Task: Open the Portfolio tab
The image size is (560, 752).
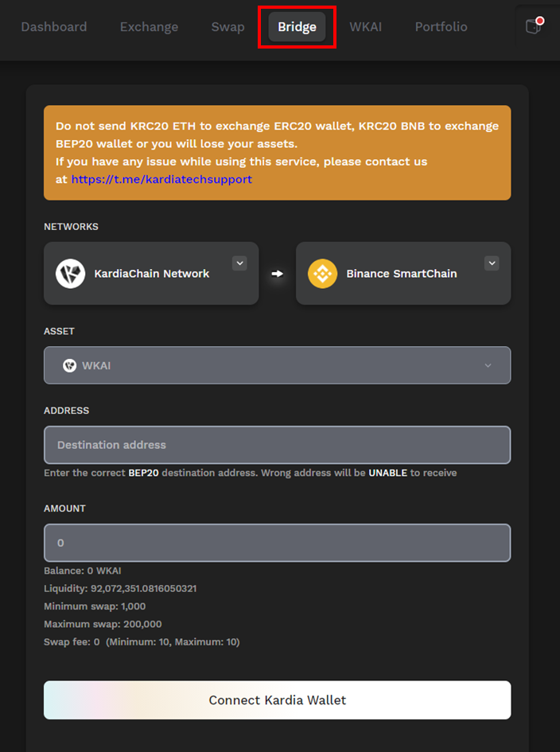Action: pyautogui.click(x=441, y=27)
